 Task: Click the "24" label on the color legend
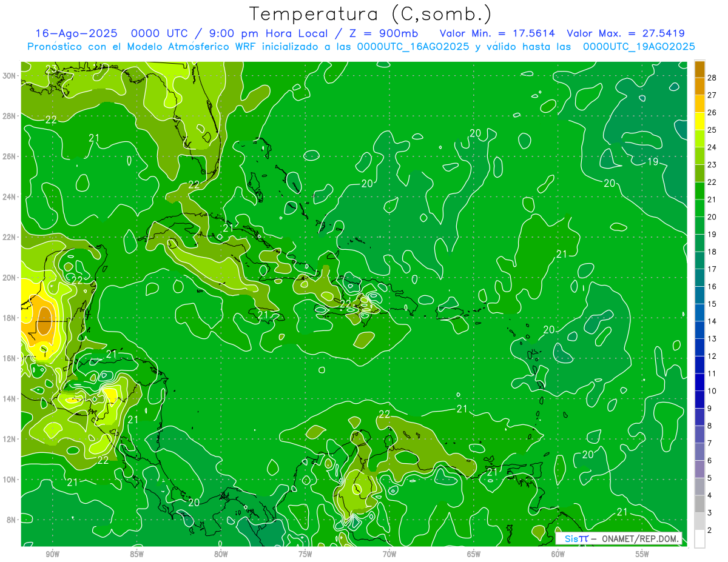pos(712,147)
